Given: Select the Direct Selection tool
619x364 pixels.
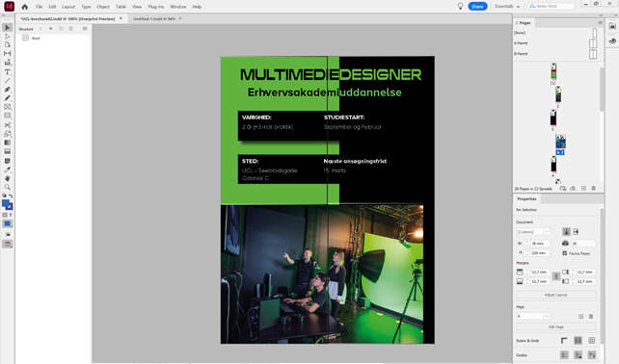Looking at the screenshot, I should pos(7,36).
